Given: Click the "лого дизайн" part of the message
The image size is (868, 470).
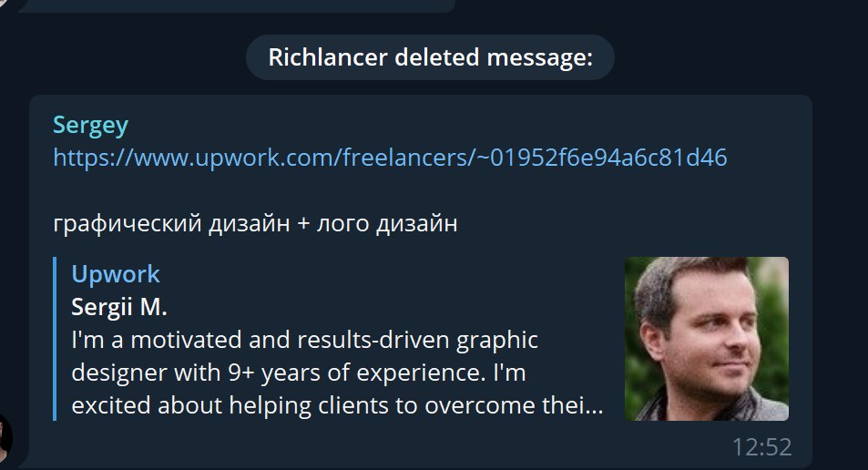Looking at the screenshot, I should click(387, 224).
